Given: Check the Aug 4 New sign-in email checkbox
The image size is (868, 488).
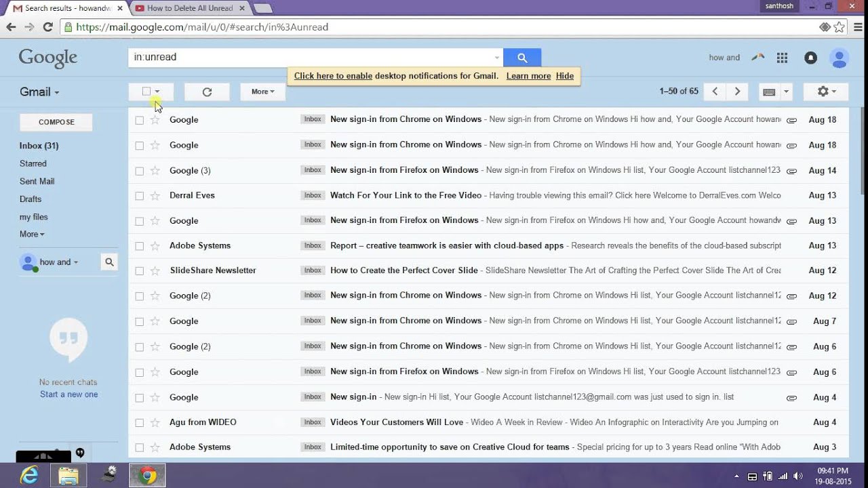Looking at the screenshot, I should (x=139, y=398).
